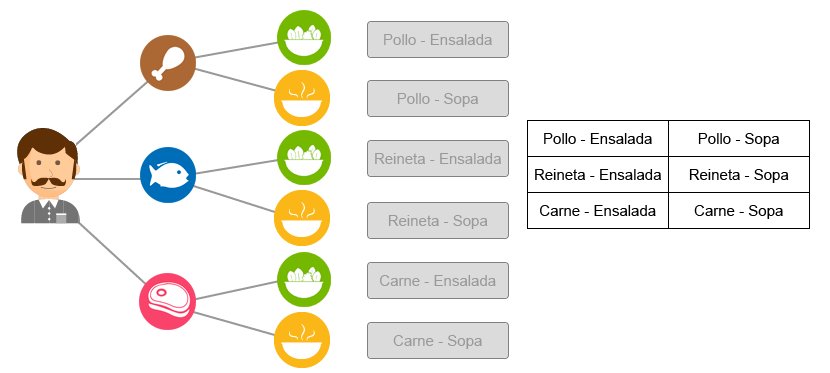Click the gray Pollo - Ensalada button
Image resolution: width=830 pixels, height=373 pixels.
[438, 40]
